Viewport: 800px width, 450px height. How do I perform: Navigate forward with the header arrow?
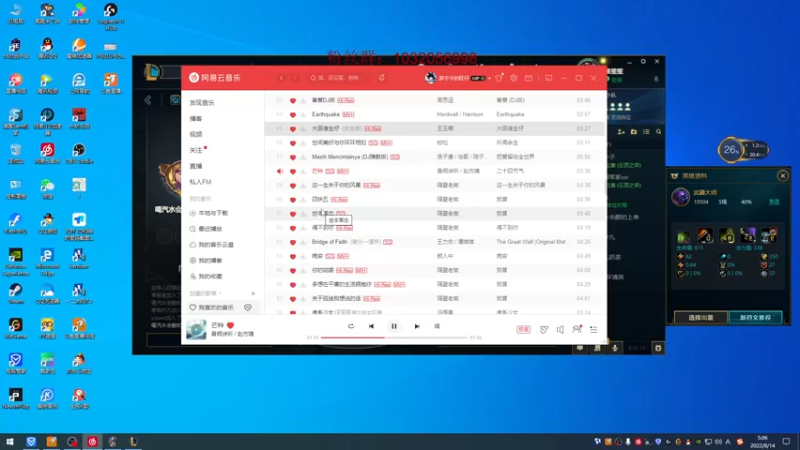pos(295,78)
